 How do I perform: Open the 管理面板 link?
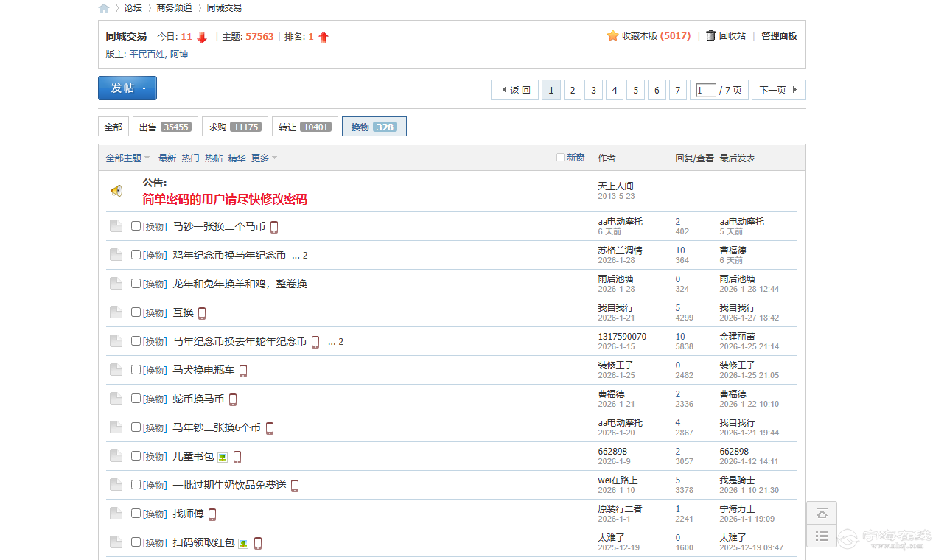779,35
